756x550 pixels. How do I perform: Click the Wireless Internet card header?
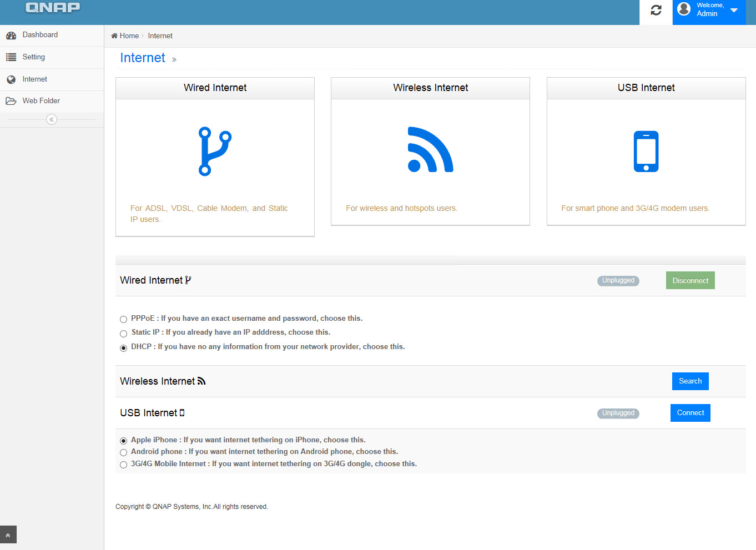click(430, 88)
